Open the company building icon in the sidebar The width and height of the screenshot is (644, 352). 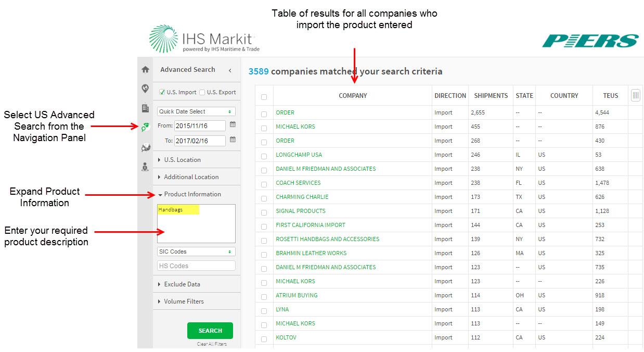[x=145, y=108]
